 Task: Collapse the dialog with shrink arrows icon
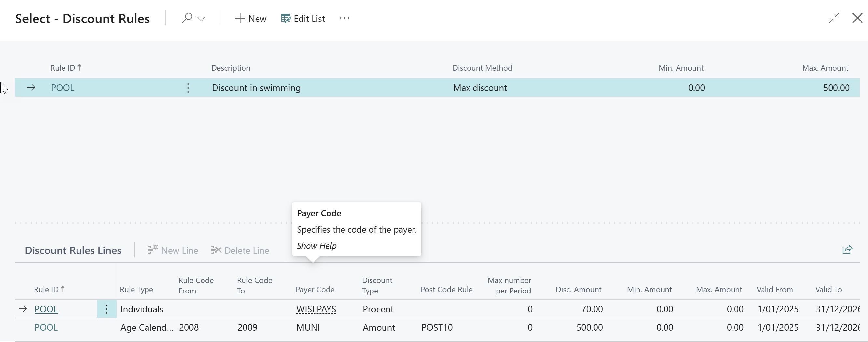click(x=834, y=18)
